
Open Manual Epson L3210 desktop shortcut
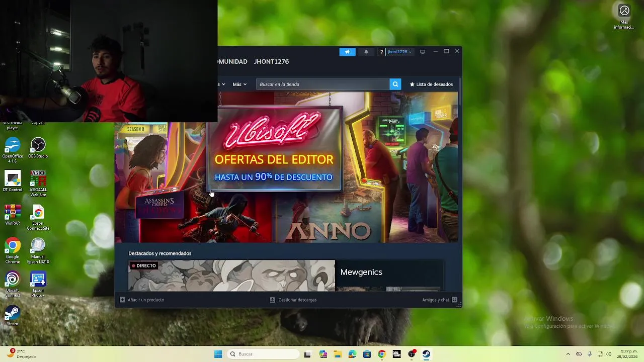pos(38,251)
